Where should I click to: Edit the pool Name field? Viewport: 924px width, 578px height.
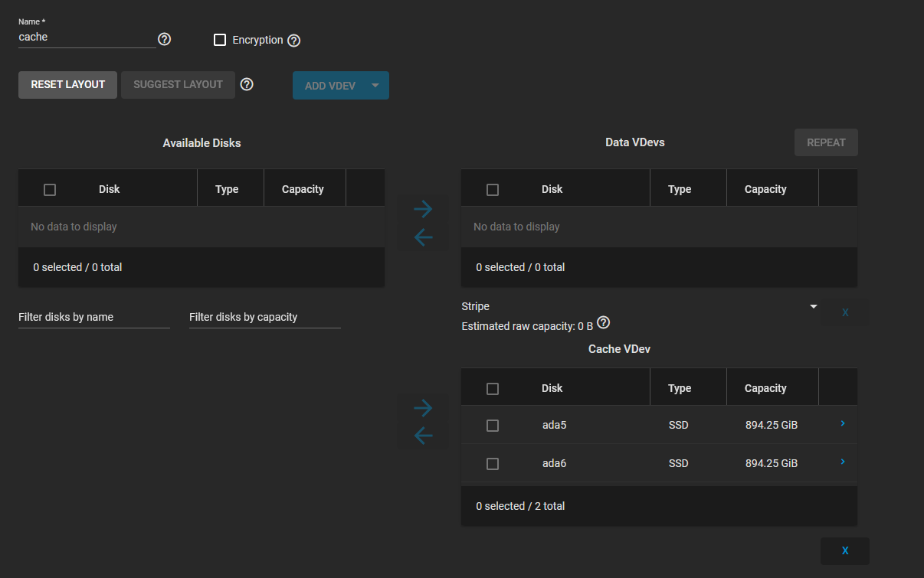[87, 37]
